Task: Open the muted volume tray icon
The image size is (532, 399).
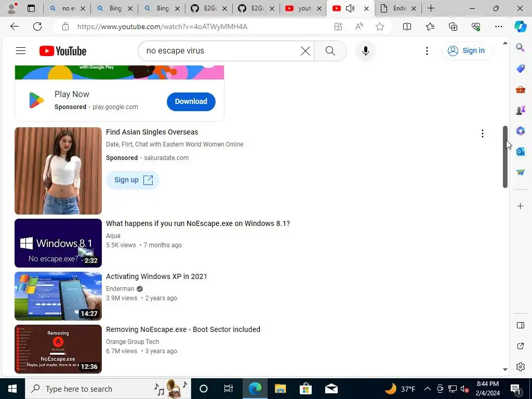Action: pos(465,389)
